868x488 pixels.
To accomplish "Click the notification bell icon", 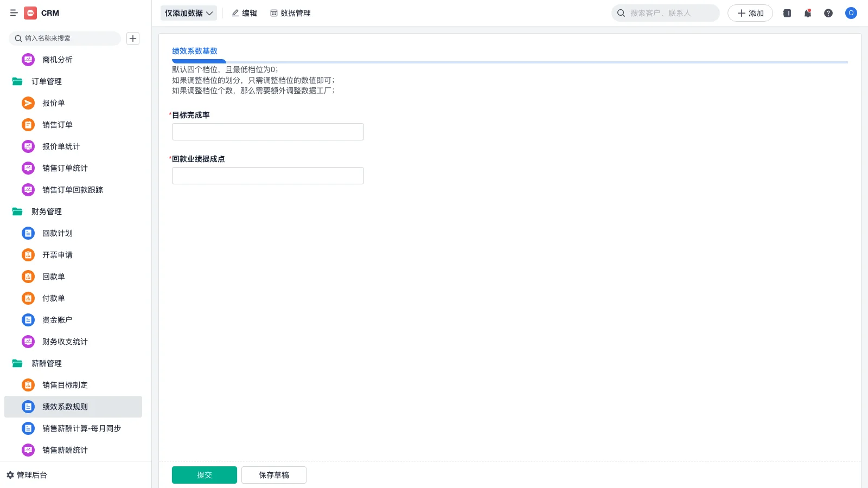I will point(807,13).
